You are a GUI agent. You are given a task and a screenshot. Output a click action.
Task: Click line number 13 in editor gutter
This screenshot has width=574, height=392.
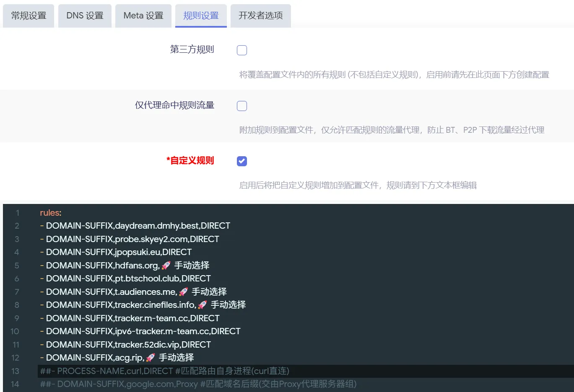tap(15, 371)
